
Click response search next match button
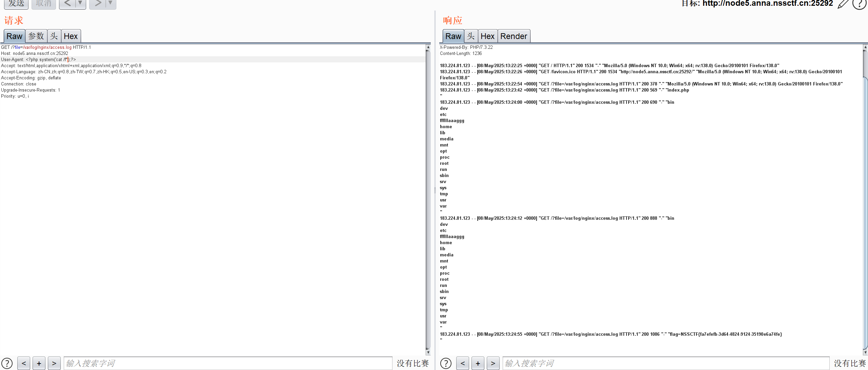click(x=493, y=363)
